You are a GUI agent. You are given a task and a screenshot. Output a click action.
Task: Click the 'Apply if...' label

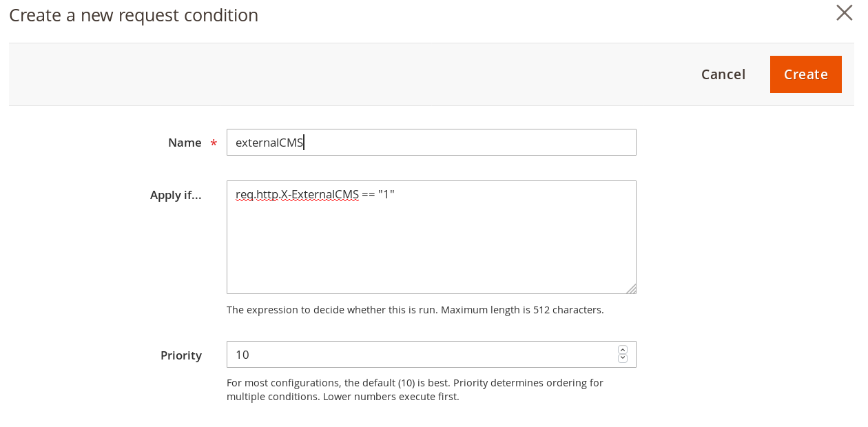[x=176, y=195]
